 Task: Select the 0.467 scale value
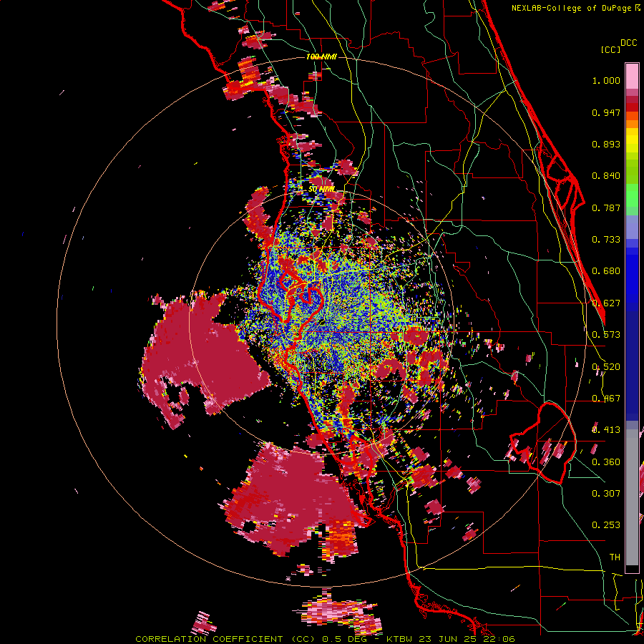[606, 399]
